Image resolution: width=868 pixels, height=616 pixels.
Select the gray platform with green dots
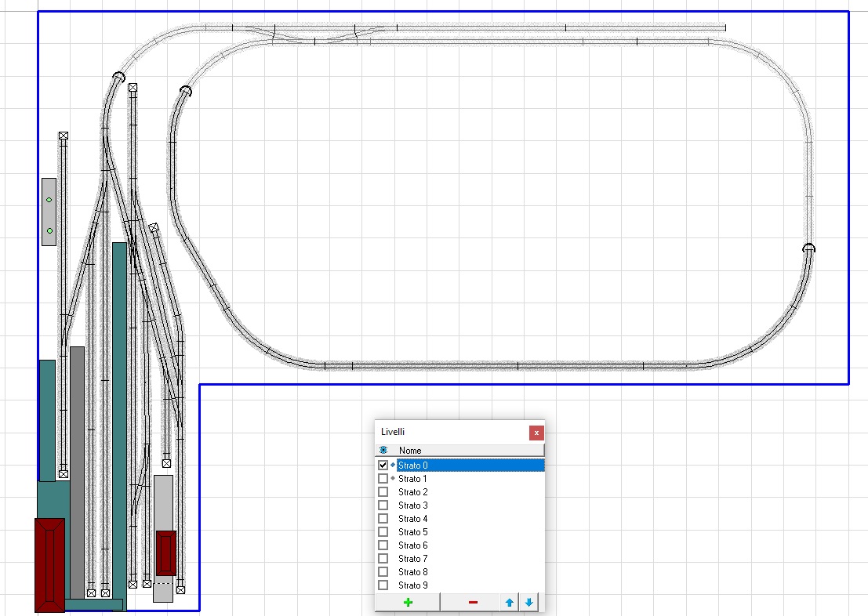pyautogui.click(x=49, y=212)
